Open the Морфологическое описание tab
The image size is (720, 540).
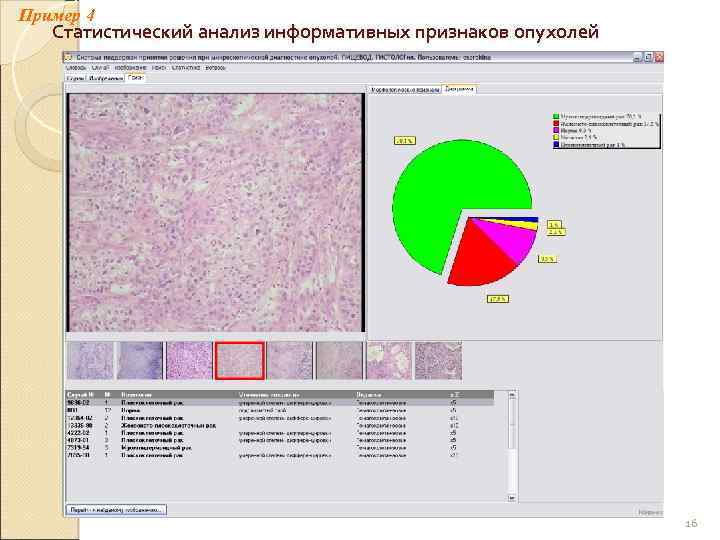[x=405, y=90]
